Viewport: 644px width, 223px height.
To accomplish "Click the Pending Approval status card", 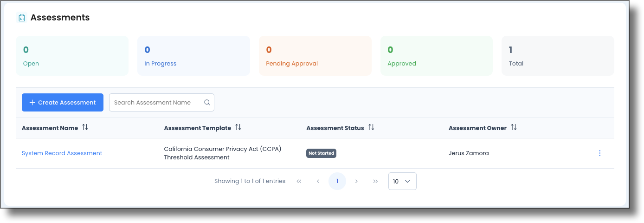I will (x=315, y=56).
